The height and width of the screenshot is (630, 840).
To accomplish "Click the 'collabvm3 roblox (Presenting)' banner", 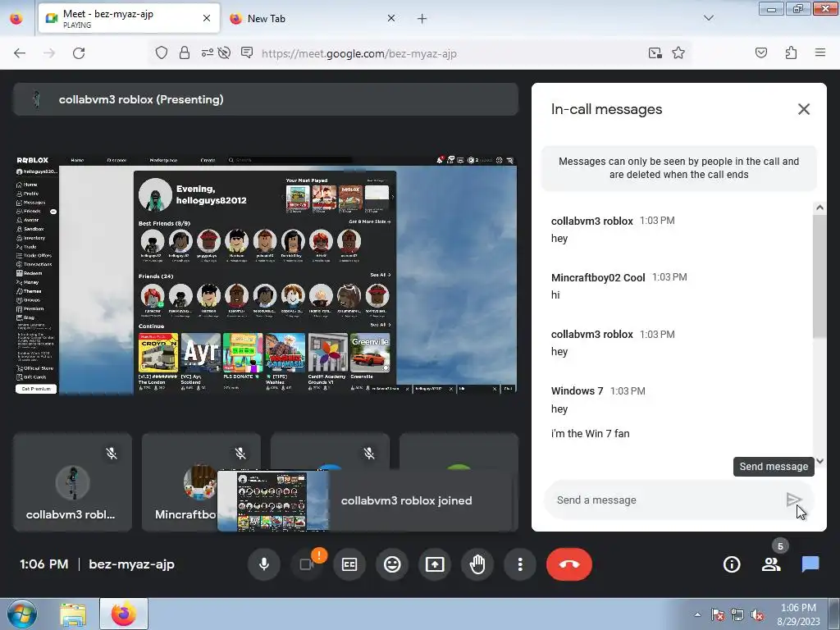I will (x=266, y=99).
